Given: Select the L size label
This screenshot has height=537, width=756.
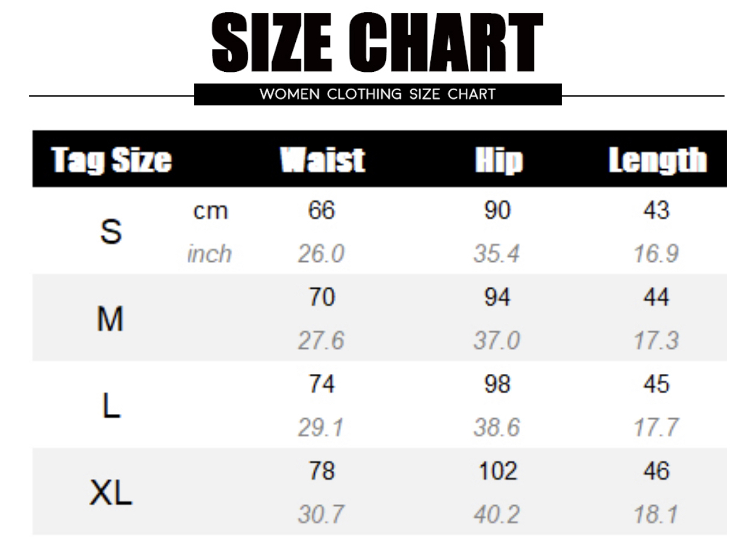Looking at the screenshot, I should (111, 405).
